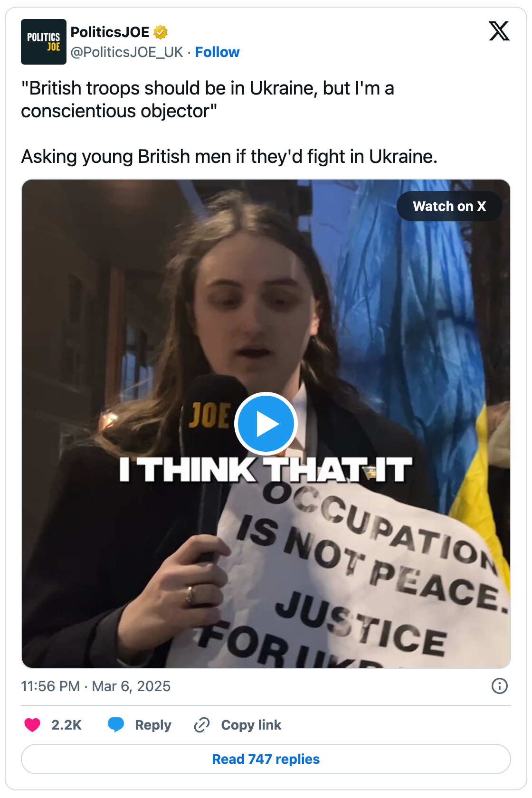Open the PoliticsJOE profile avatar
Image resolution: width=532 pixels, height=798 pixels.
44,42
